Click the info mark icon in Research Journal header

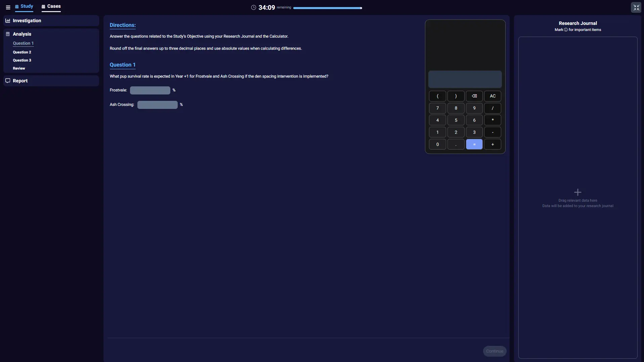(566, 30)
